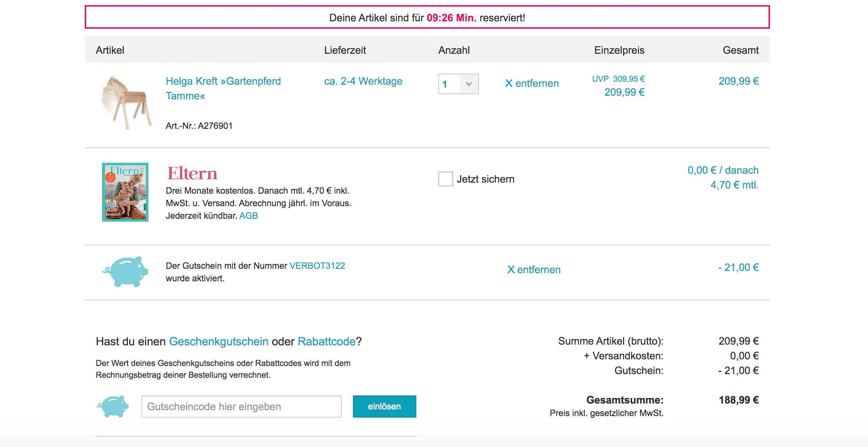Click the voucher number VERBOT3122 link

pos(317,266)
